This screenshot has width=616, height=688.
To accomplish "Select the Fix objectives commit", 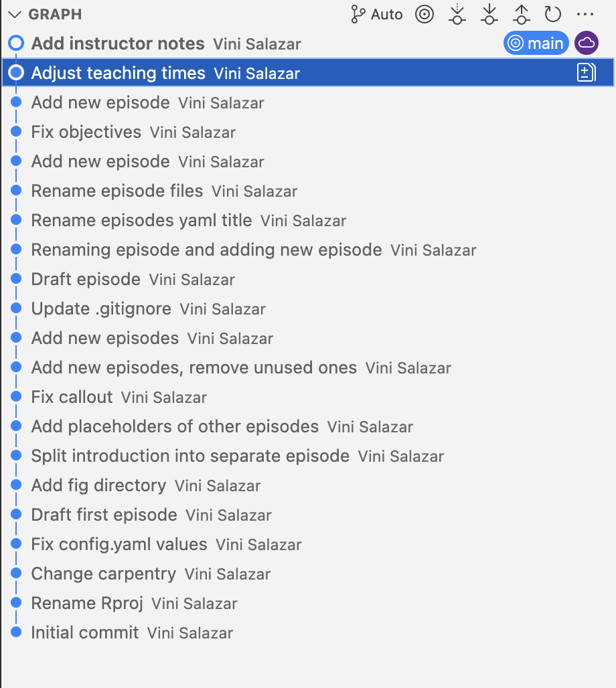I will [86, 133].
